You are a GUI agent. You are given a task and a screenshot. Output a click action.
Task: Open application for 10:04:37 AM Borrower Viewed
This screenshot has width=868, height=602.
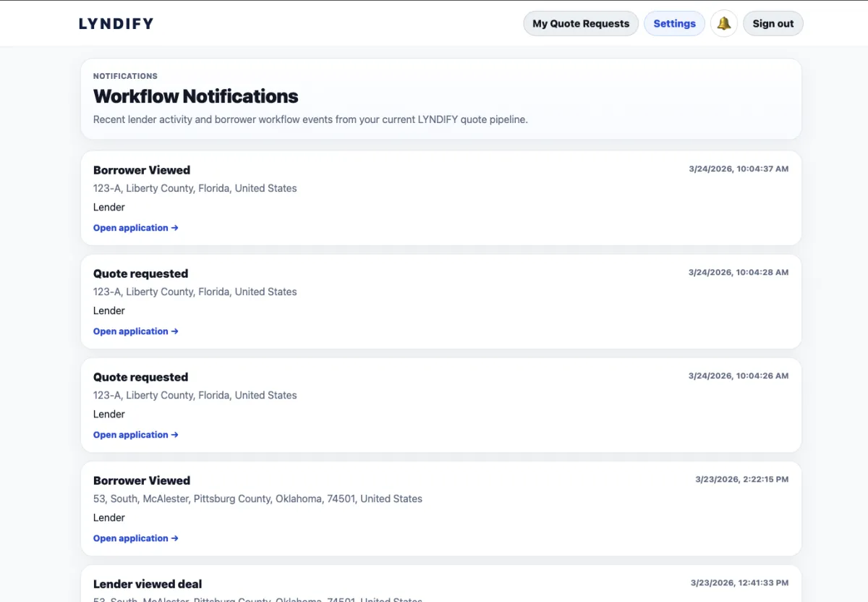pos(135,228)
